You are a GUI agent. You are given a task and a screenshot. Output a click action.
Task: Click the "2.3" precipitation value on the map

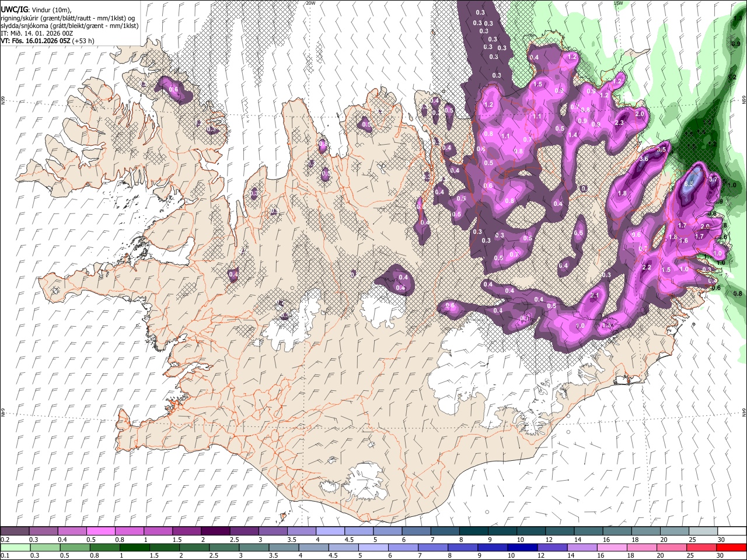(619, 123)
